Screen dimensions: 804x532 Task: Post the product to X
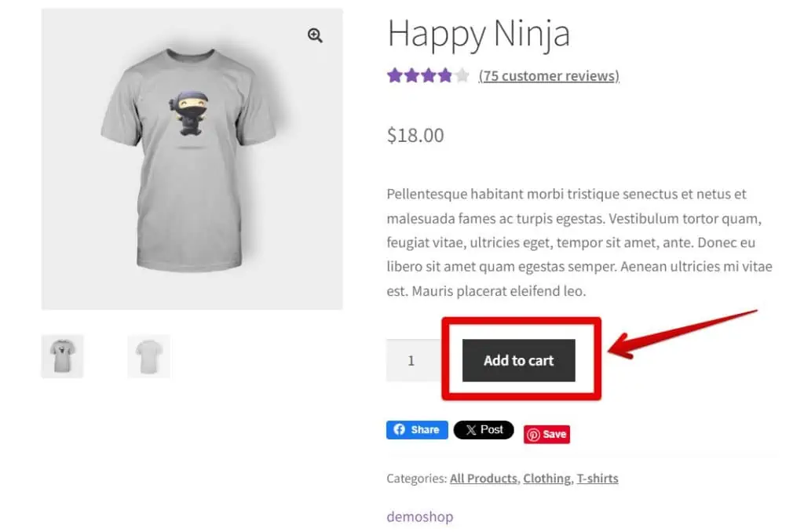point(484,429)
